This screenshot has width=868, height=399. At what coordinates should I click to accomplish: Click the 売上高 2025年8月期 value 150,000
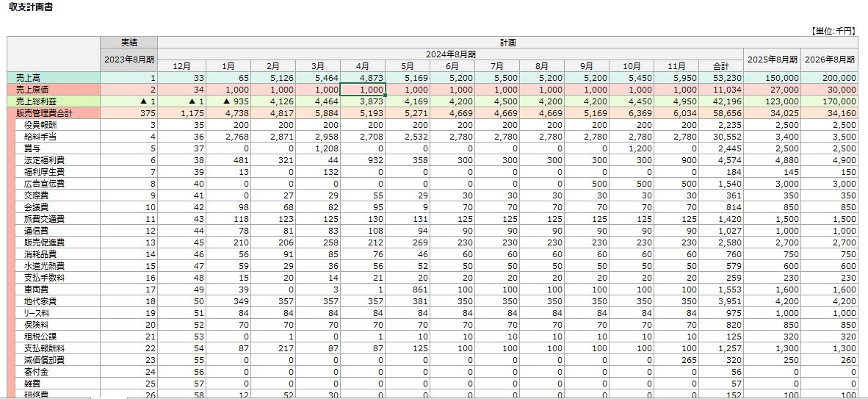click(x=772, y=78)
